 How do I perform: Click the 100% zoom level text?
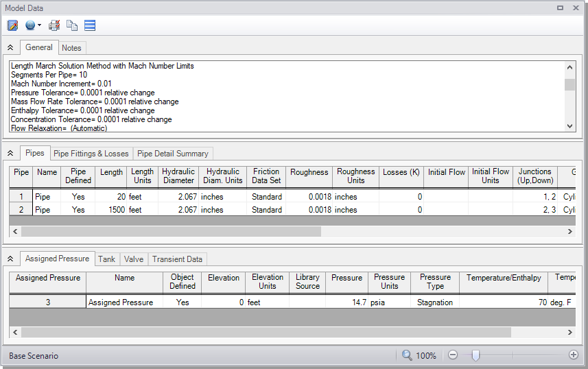click(x=426, y=355)
